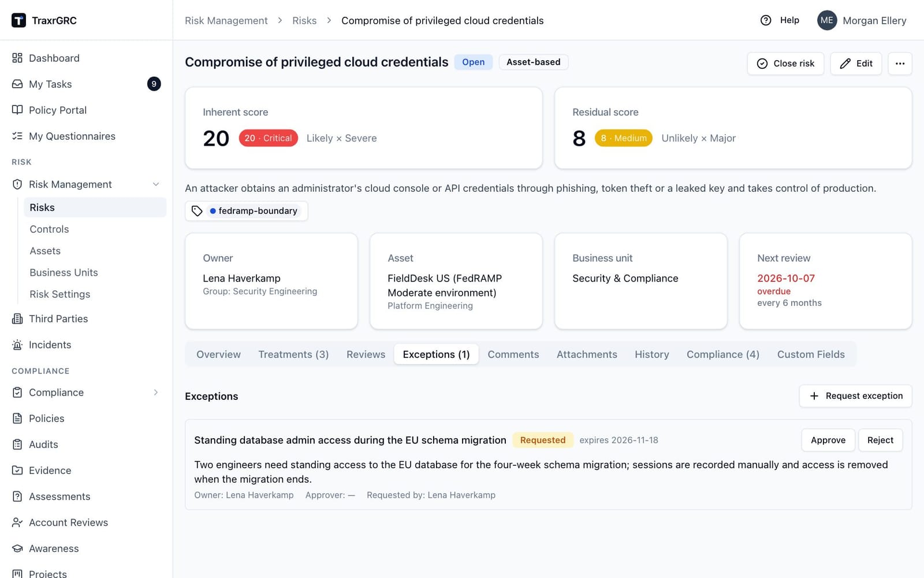Viewport: 924px width, 578px height.
Task: Click the Awareness graduation cap icon
Action: (17, 549)
